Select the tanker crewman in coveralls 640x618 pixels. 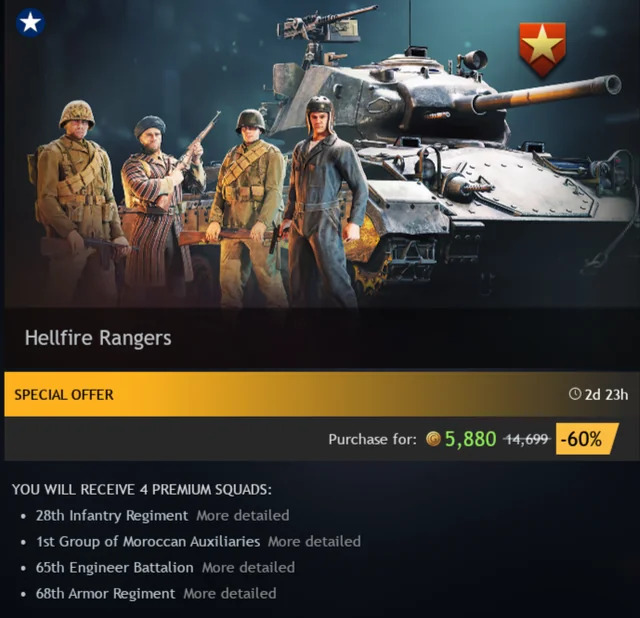322,202
